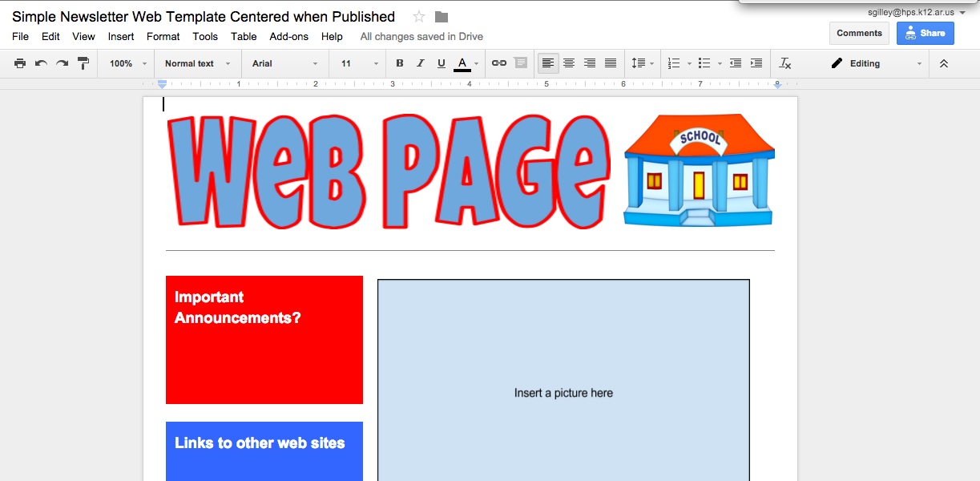Open the sgilley@hps.k12.ar.us account menu
Screen dimensions: 980x481
pos(916,13)
